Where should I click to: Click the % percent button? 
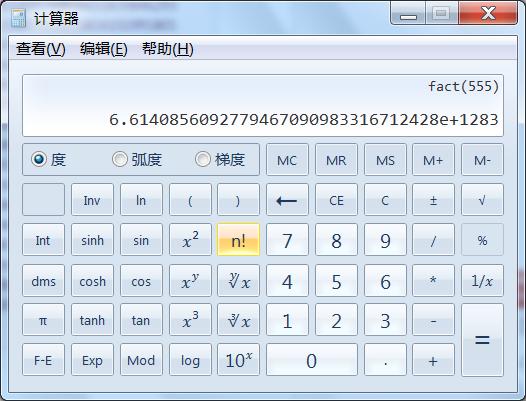click(x=482, y=240)
